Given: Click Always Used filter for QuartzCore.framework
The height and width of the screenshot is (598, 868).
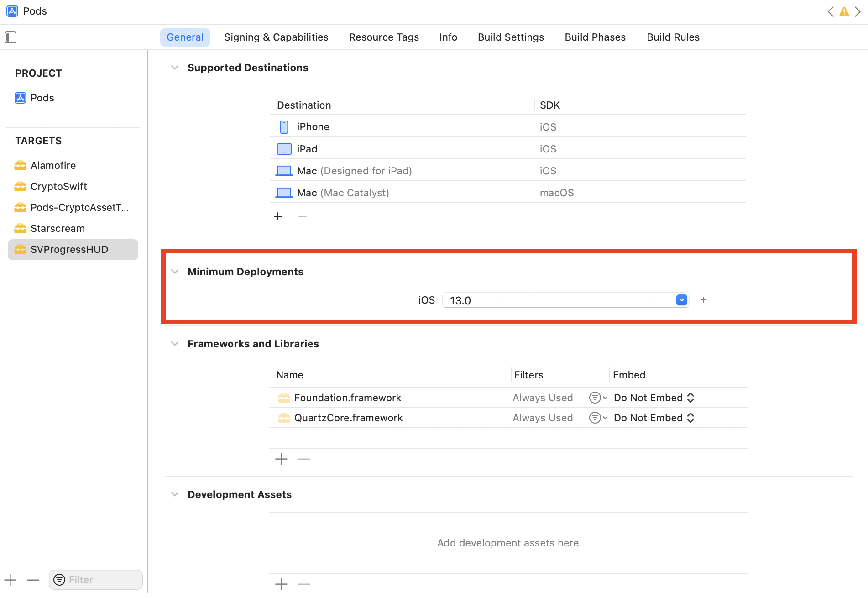Looking at the screenshot, I should (x=543, y=418).
